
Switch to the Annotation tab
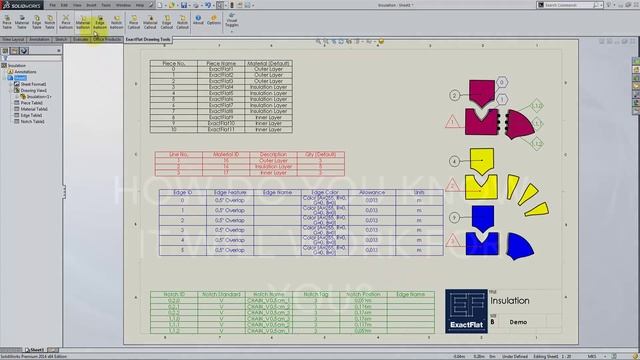click(x=39, y=39)
